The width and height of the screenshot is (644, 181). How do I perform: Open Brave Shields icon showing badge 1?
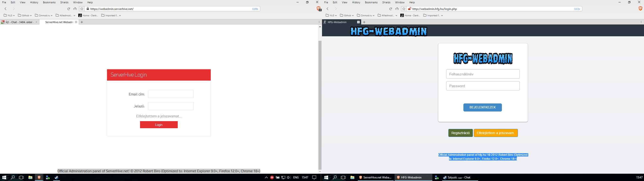319,9
